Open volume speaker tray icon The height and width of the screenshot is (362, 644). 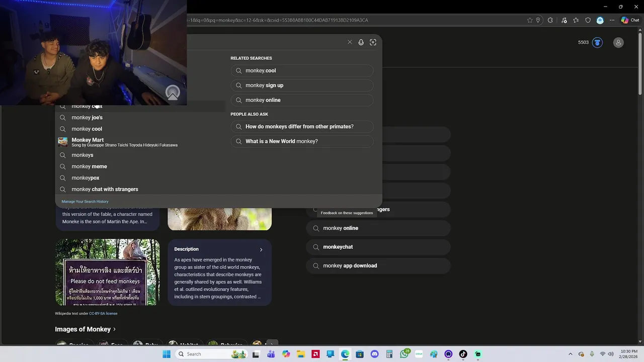click(x=611, y=354)
